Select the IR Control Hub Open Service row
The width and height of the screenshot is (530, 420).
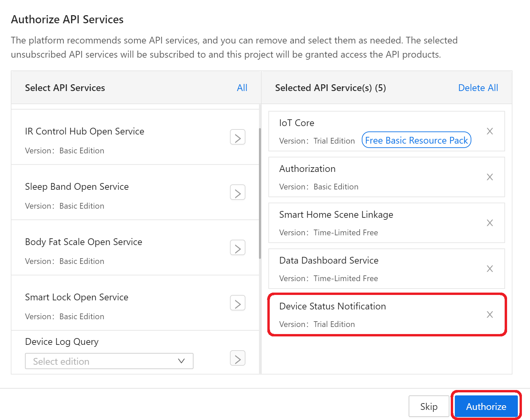pyautogui.click(x=135, y=137)
